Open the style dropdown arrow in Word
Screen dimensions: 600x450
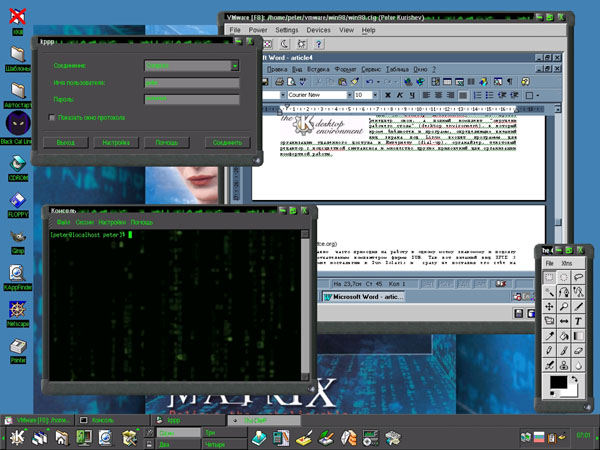tap(283, 95)
